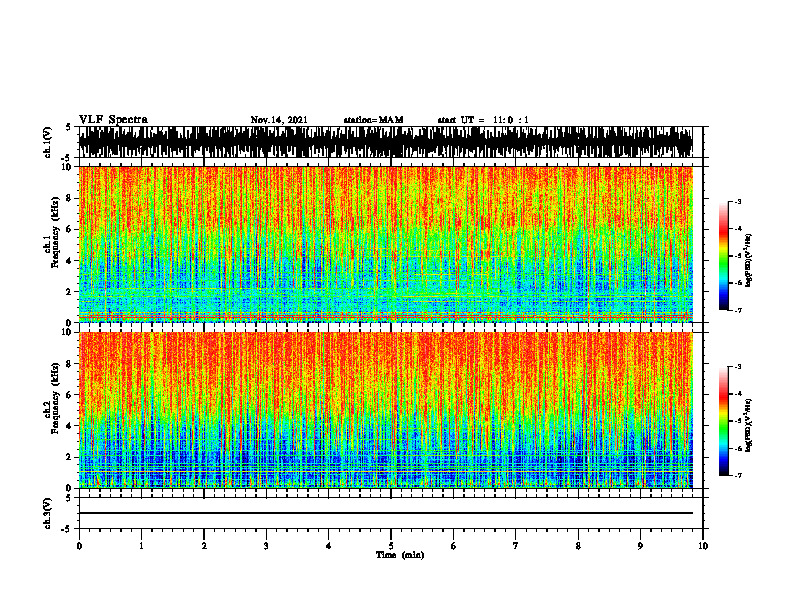Screen dimensions: 792x612
Task: Click the 8 minute label on time axis
Action: 578,546
